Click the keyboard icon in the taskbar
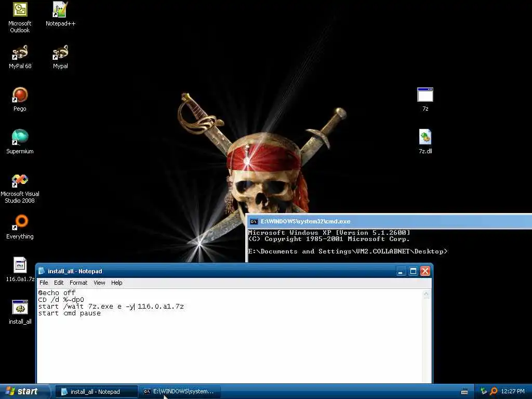 pos(464,392)
